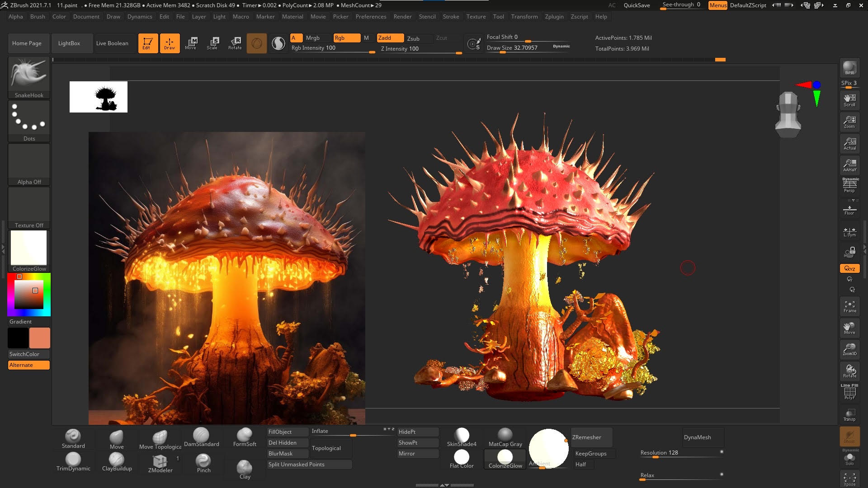Toggle the Floor grid display
This screenshot has width=868, height=488.
(x=849, y=210)
